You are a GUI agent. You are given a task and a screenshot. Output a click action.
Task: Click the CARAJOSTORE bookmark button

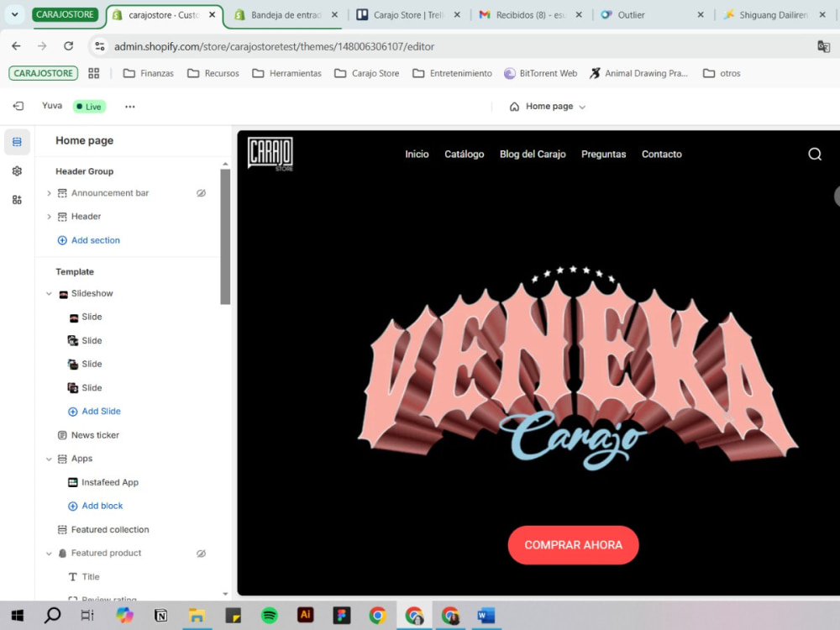tap(44, 73)
